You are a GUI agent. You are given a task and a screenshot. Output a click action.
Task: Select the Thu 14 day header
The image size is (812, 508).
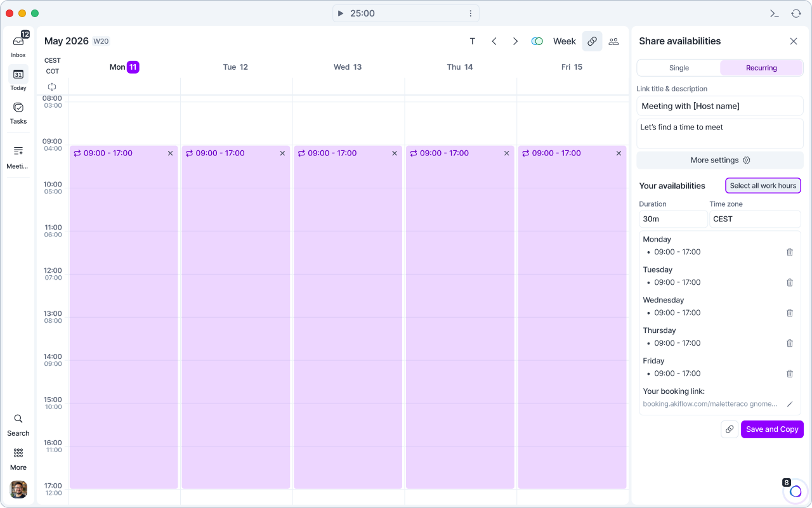[460, 67]
